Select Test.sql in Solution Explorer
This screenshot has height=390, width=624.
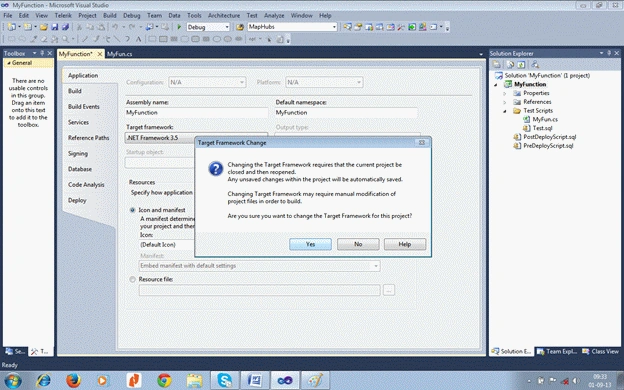click(x=542, y=128)
